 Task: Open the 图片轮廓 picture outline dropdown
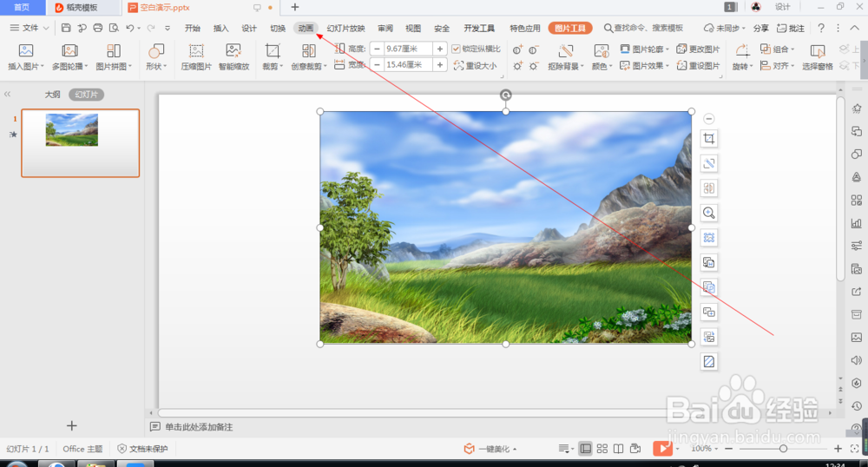click(x=644, y=49)
